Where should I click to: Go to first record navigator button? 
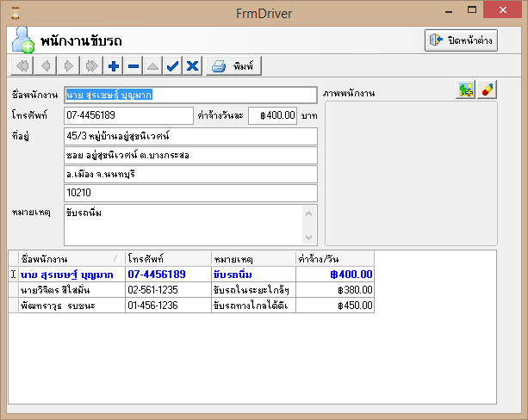tap(22, 65)
